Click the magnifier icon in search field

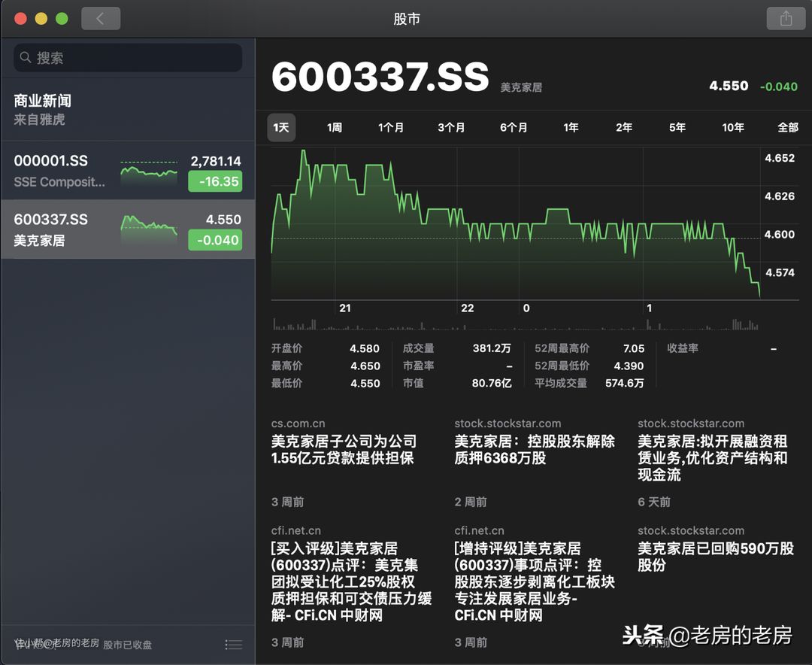coord(26,58)
